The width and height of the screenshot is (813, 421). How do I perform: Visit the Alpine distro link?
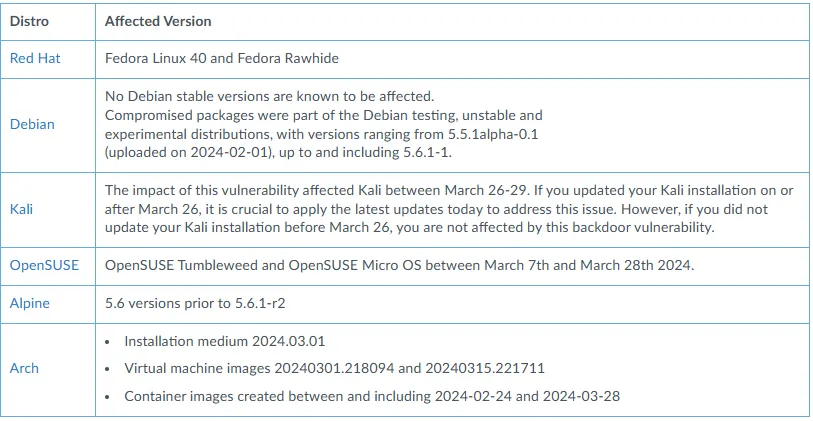pyautogui.click(x=30, y=303)
